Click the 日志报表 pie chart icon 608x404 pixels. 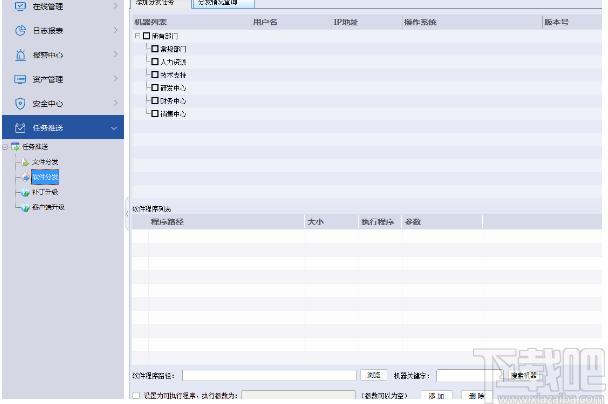click(x=20, y=30)
